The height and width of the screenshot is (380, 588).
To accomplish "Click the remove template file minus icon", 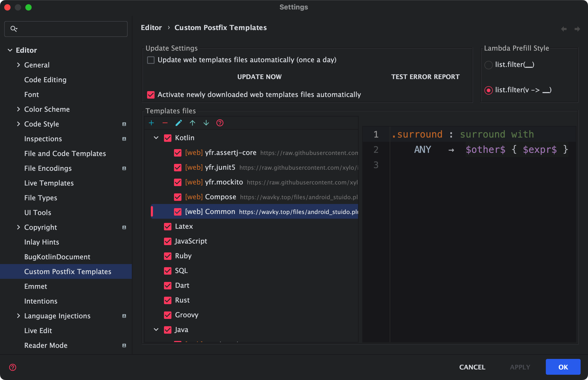I will [x=165, y=123].
